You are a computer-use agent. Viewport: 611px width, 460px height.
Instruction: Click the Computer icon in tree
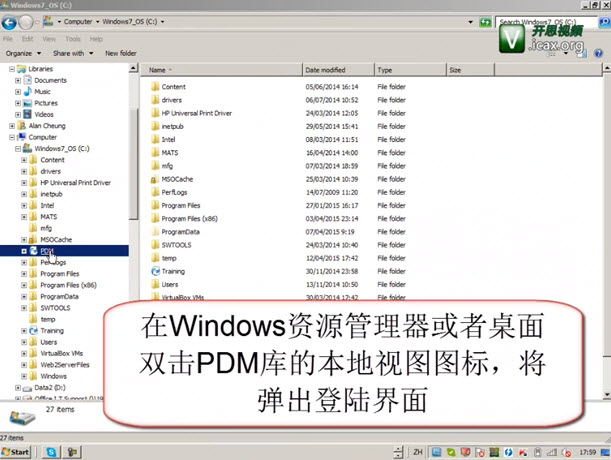click(x=22, y=137)
